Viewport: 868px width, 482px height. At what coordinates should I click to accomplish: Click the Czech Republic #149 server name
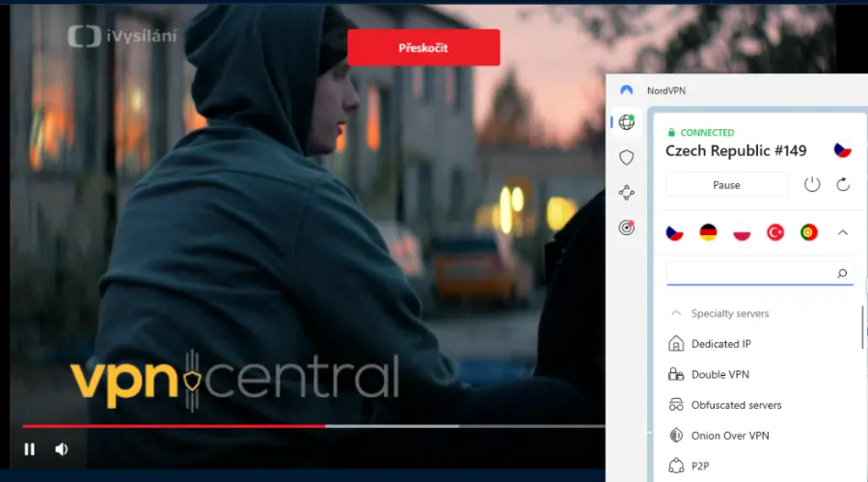coord(736,150)
